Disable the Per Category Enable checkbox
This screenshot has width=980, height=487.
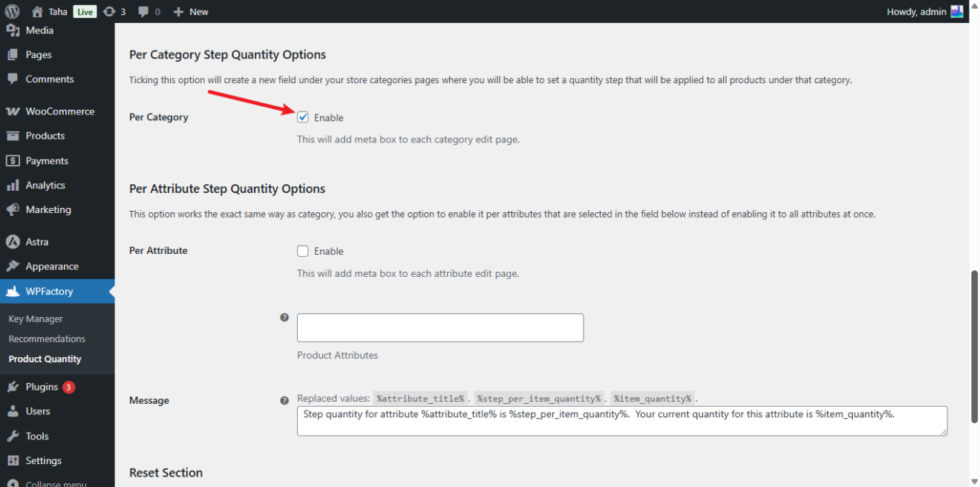pos(303,117)
